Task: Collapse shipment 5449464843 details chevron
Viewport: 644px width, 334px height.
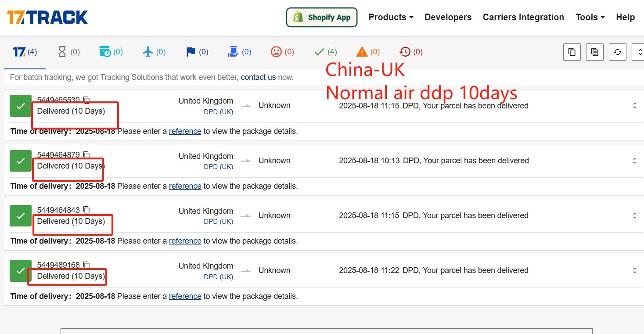Action: point(634,215)
